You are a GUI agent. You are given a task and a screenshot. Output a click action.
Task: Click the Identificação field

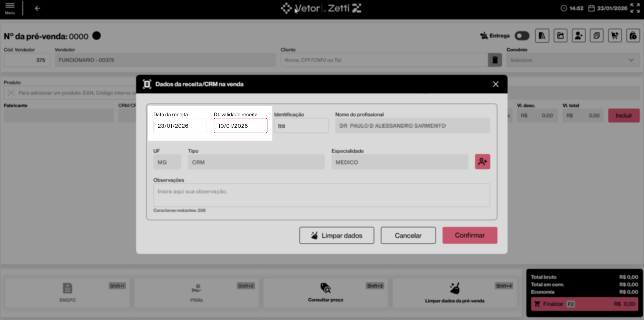click(x=301, y=126)
